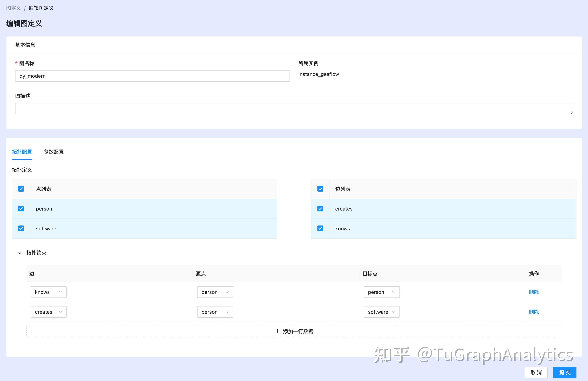Toggle select-all checkbox in 点列表 header
Screen dimensions: 588x381
pyautogui.click(x=21, y=189)
